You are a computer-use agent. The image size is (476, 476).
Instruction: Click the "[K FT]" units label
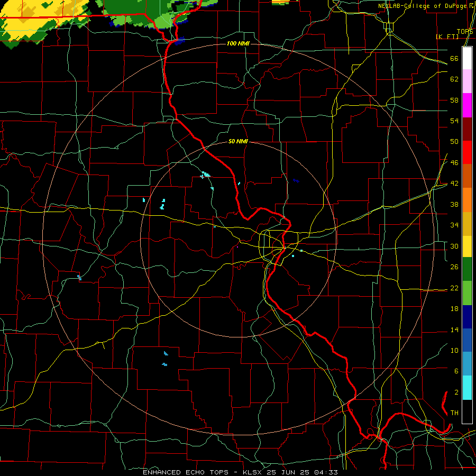pos(447,36)
